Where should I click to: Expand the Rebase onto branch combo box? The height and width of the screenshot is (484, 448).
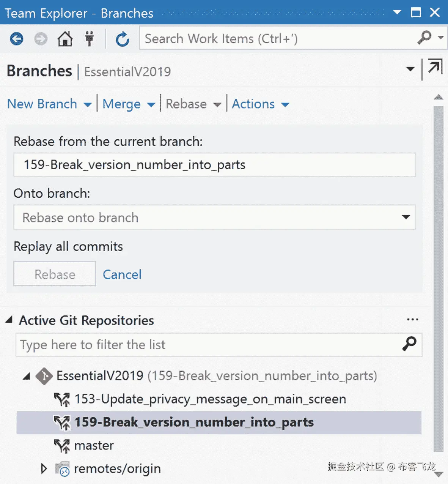point(406,217)
